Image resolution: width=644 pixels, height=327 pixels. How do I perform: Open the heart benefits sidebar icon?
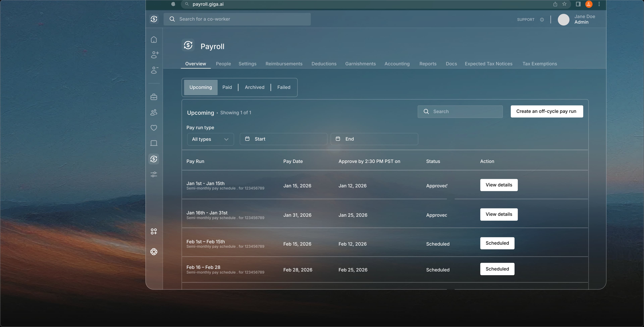coord(154,128)
